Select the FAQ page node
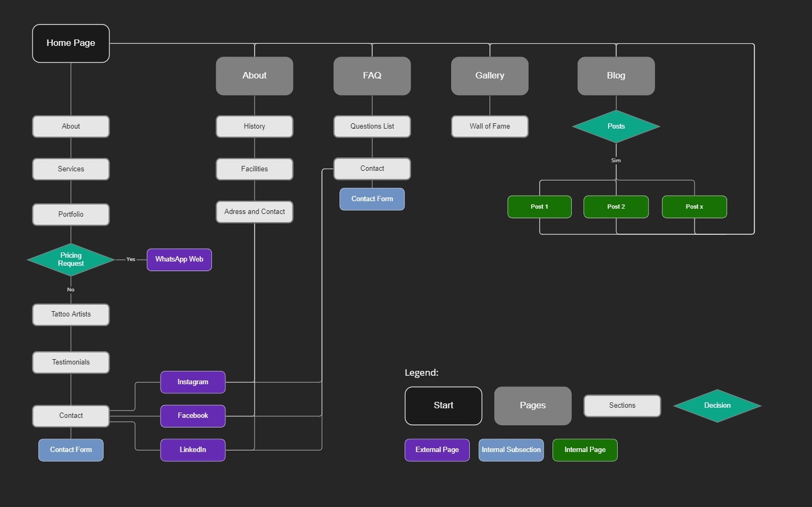The width and height of the screenshot is (812, 507). [x=372, y=76]
